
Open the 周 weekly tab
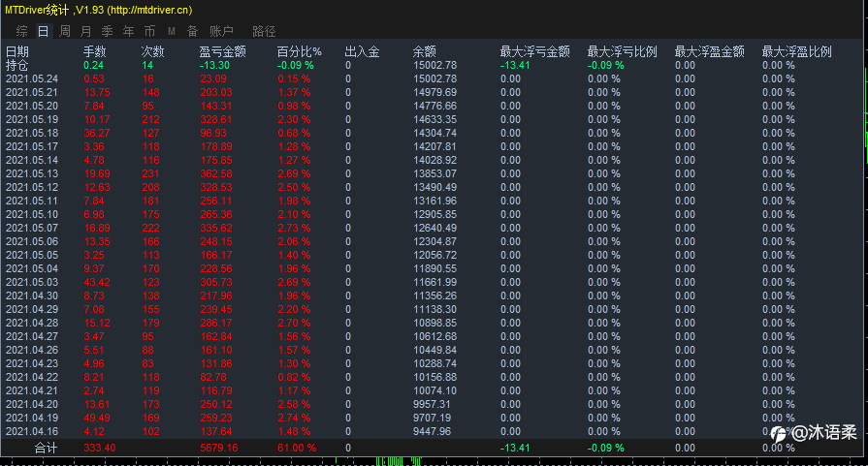pyautogui.click(x=65, y=31)
